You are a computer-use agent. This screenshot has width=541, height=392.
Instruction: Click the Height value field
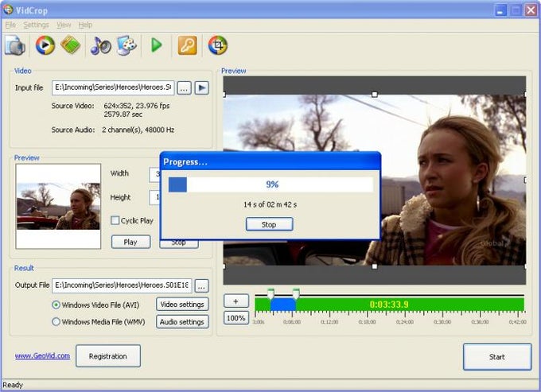pyautogui.click(x=154, y=197)
